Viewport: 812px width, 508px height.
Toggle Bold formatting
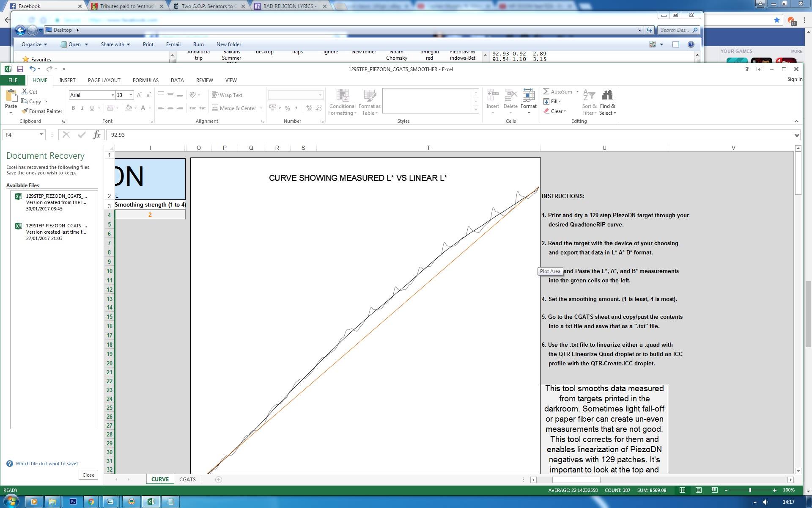73,108
